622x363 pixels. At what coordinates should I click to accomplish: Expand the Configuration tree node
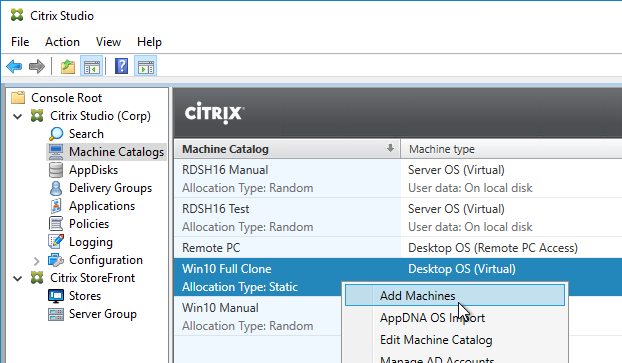36,261
